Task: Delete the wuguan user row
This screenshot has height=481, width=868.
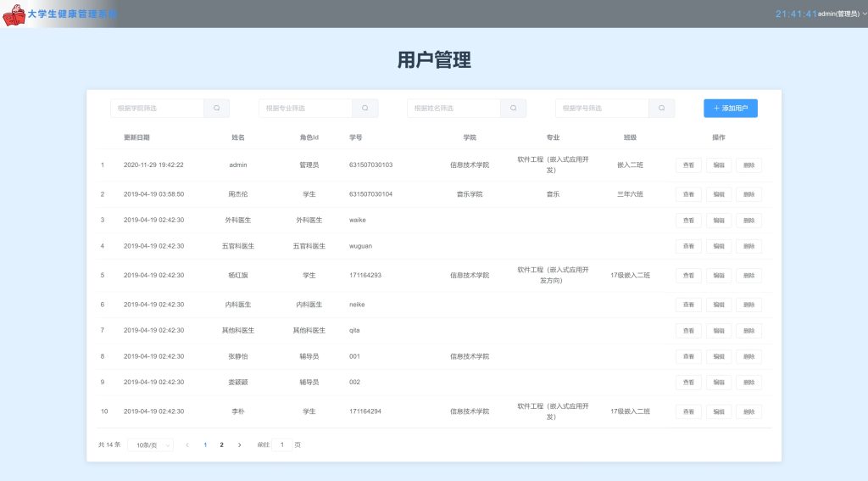Action: tap(749, 246)
